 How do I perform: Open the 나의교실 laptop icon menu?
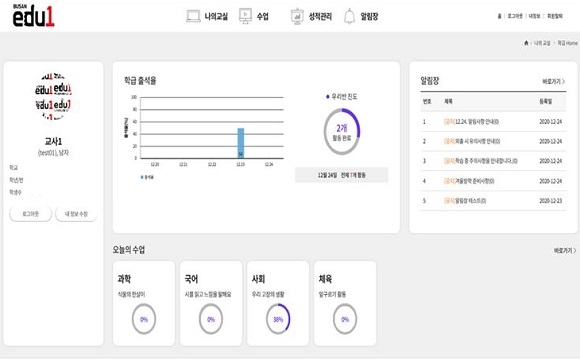coord(193,16)
